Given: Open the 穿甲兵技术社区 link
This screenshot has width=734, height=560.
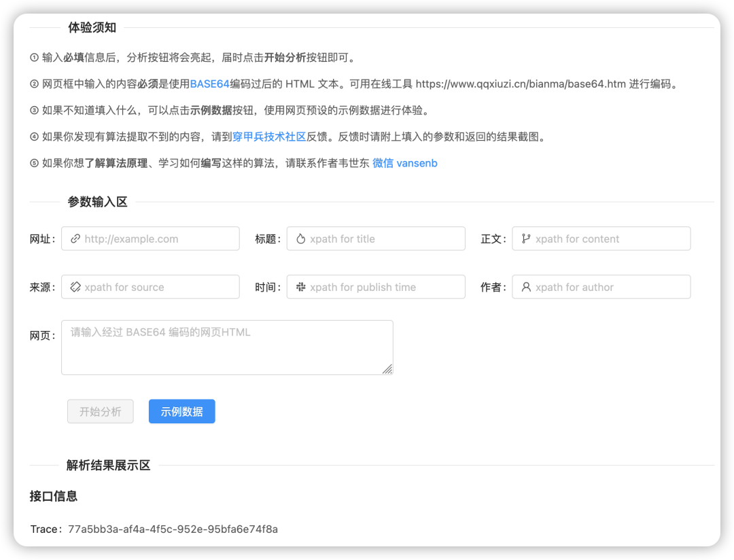Looking at the screenshot, I should (x=269, y=137).
